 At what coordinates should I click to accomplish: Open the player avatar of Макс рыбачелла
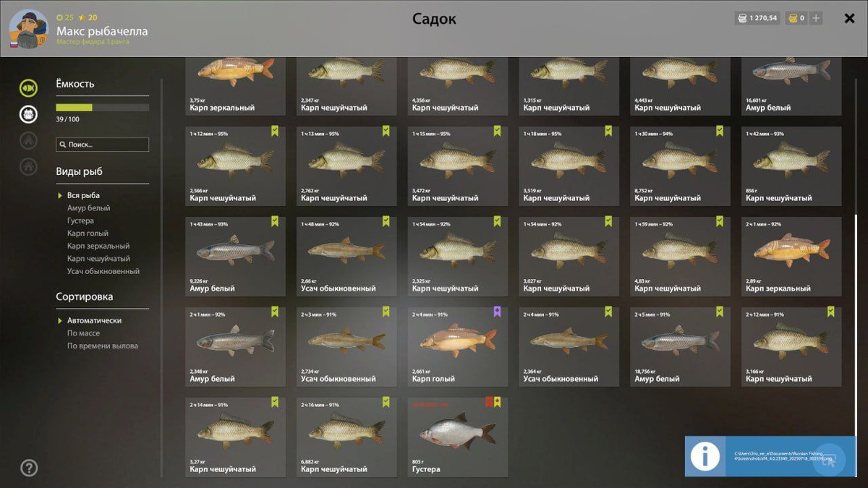coord(29,29)
